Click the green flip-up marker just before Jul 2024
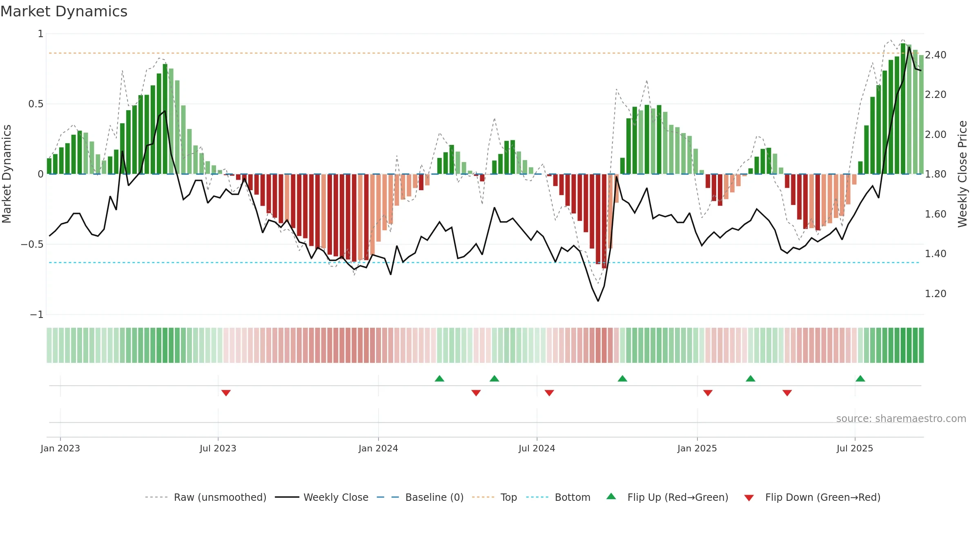Screen dimensions: 980x551 (x=494, y=378)
